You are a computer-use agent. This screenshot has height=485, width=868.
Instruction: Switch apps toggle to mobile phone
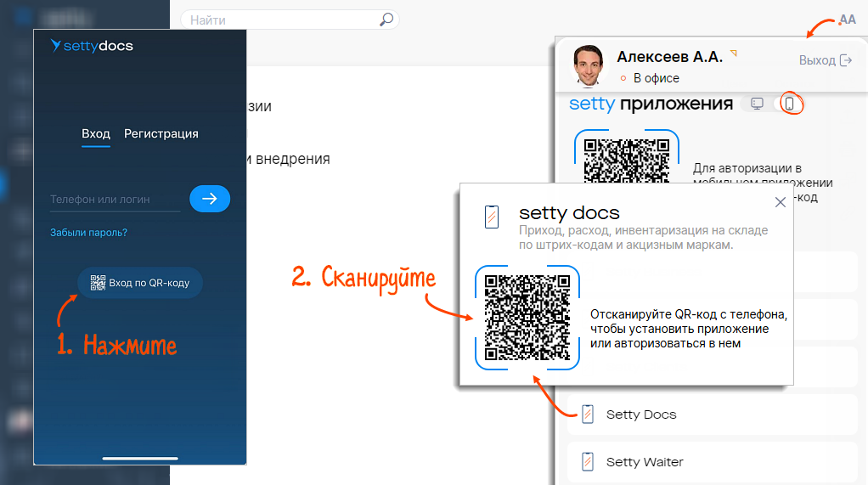tap(790, 104)
